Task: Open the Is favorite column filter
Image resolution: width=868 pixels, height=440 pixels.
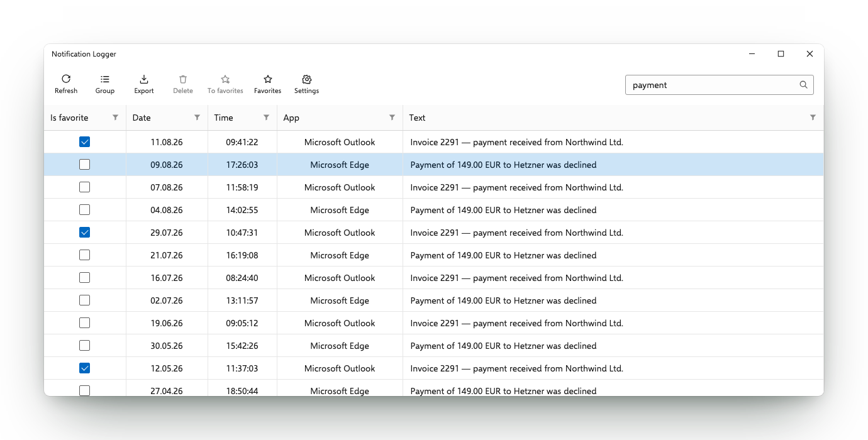Action: click(x=115, y=118)
